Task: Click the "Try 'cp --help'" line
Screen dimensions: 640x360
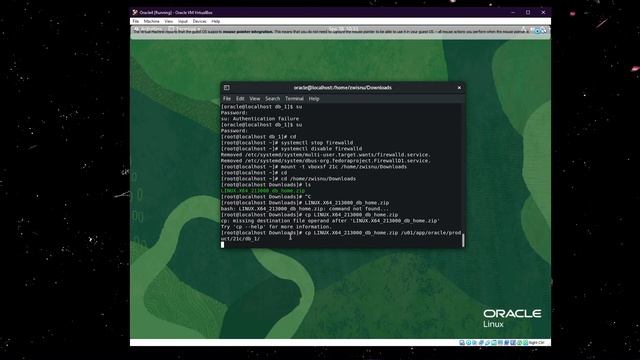Action: (x=276, y=227)
